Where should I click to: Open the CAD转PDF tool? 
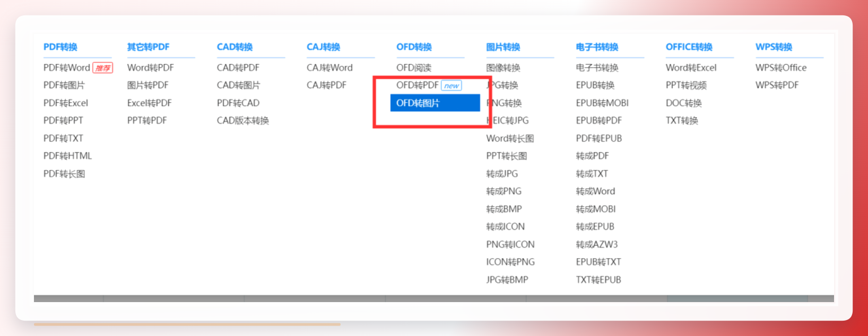point(238,68)
